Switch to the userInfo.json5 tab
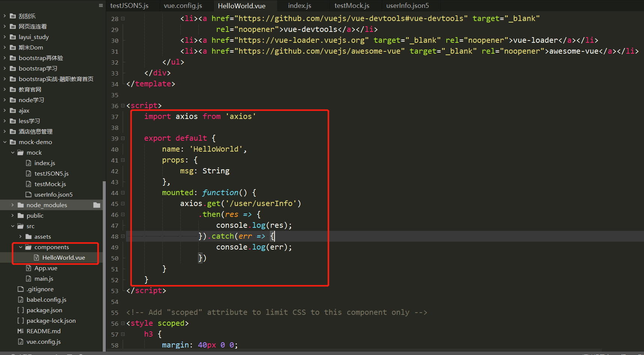This screenshot has height=355, width=644. tap(408, 6)
